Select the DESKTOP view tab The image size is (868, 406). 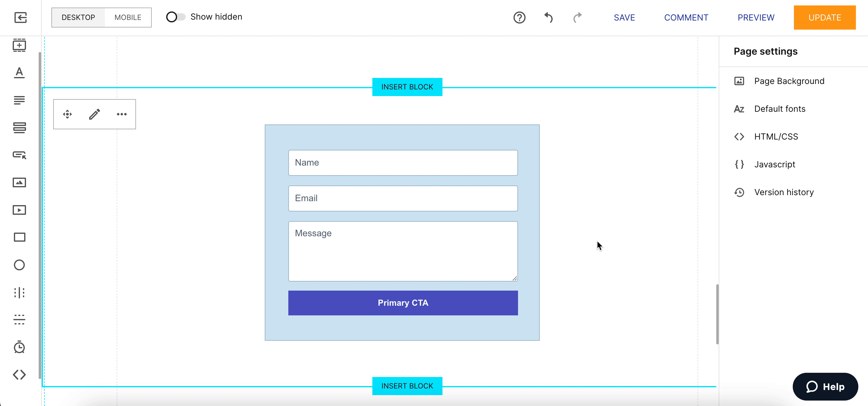(78, 18)
